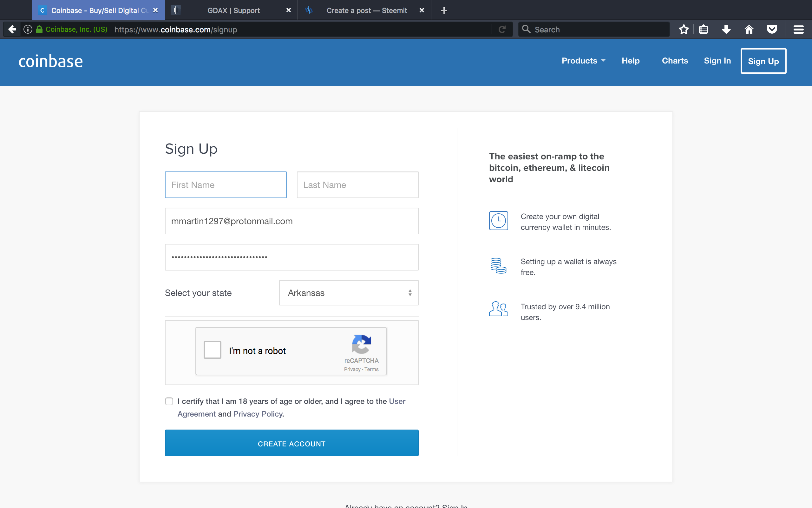
Task: Click the email field with mmartin1297@protonmail.com
Action: (x=291, y=221)
